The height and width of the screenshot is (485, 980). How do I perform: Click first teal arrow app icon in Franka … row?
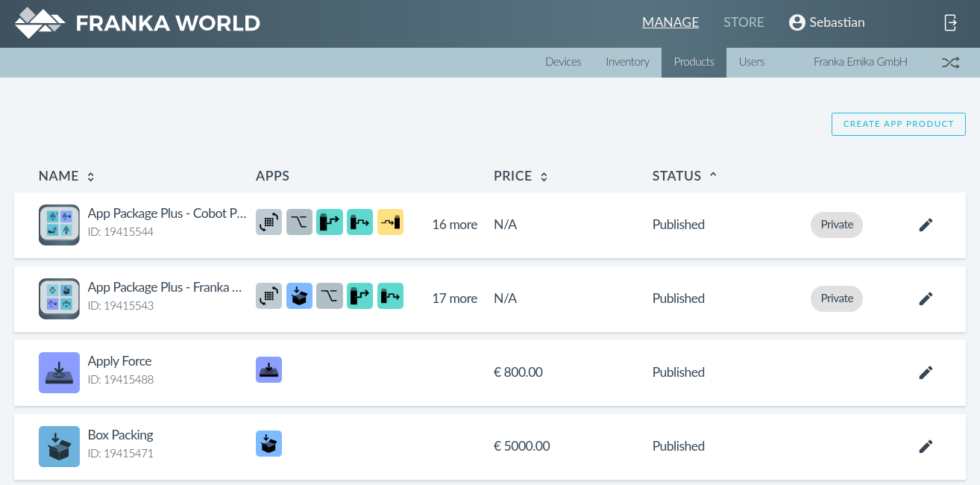tap(360, 296)
